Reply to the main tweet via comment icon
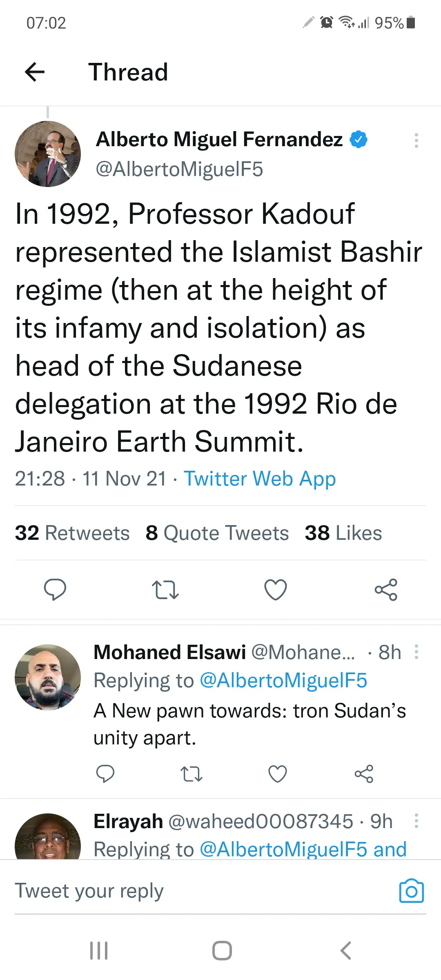Viewport: 441px width, 980px height. tap(55, 590)
